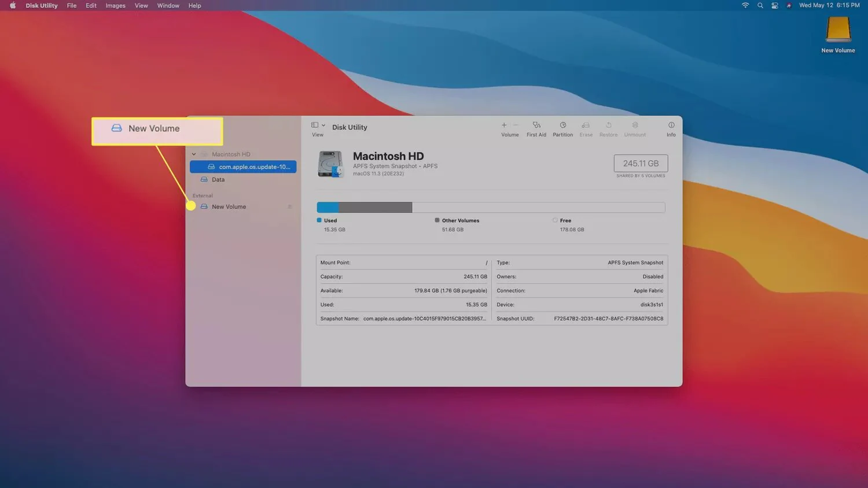Open the View menu in menu bar
Image resolution: width=868 pixels, height=488 pixels.
(x=141, y=6)
